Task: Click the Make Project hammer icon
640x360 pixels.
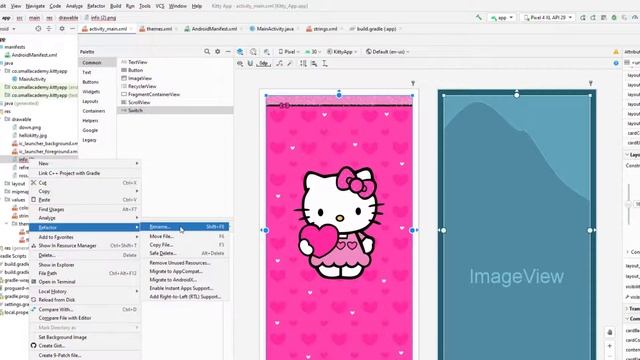Action: tap(478, 18)
